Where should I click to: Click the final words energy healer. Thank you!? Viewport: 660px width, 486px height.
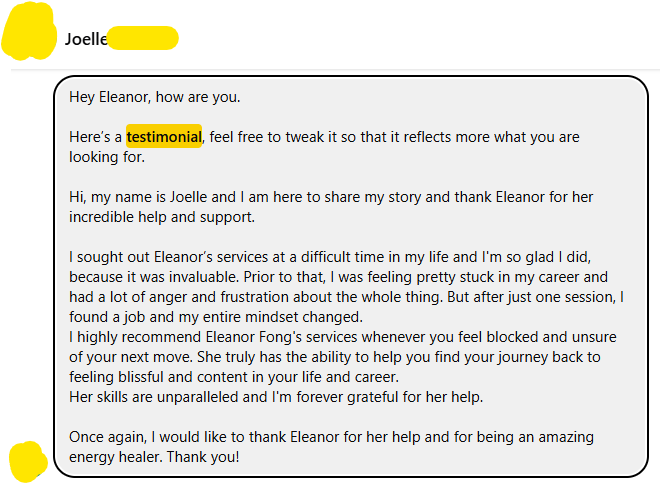[155, 457]
